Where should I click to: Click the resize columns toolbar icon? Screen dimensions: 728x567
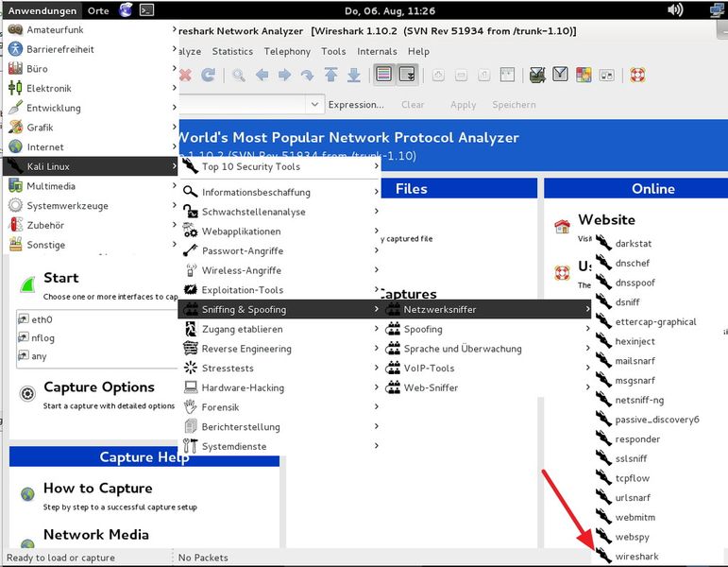coord(507,75)
